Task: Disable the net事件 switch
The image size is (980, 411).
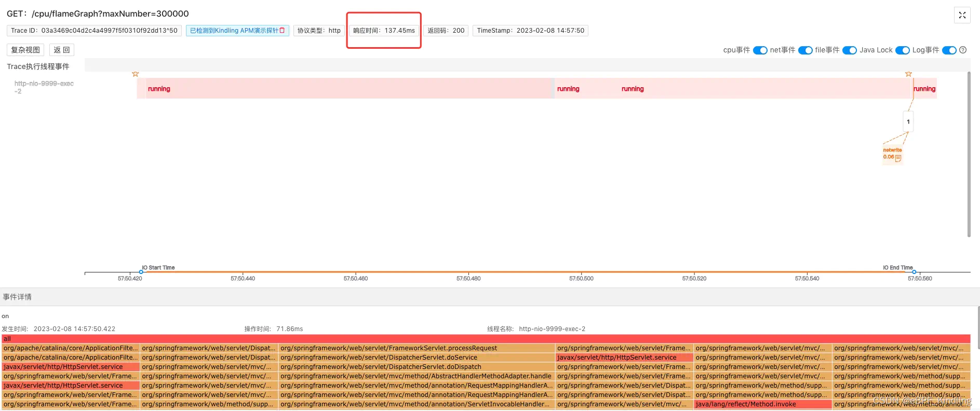Action: point(805,50)
